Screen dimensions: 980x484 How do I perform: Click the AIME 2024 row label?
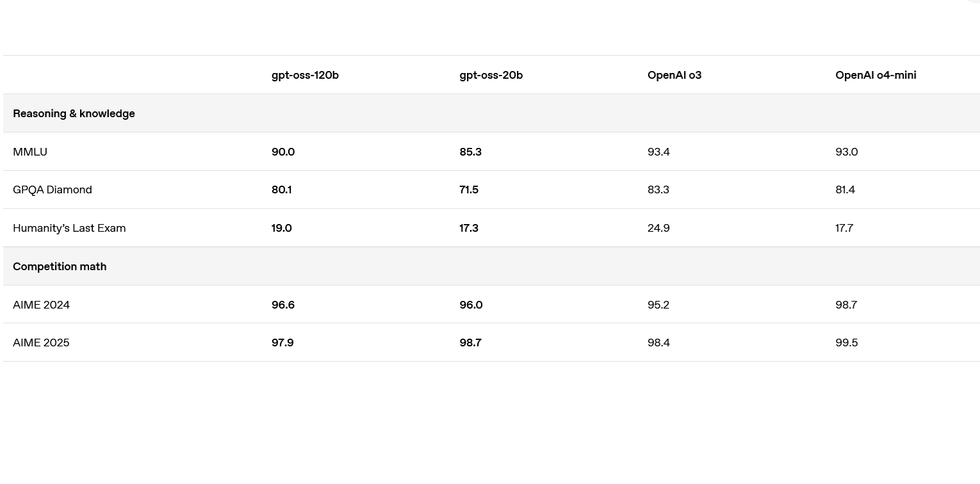pos(41,305)
